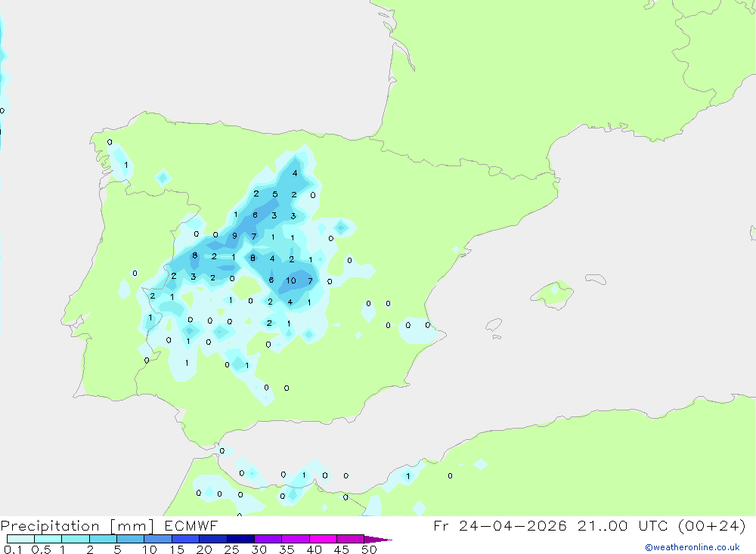Click the "10" precipitation value on the map
This screenshot has height=554, width=756.
point(291,280)
